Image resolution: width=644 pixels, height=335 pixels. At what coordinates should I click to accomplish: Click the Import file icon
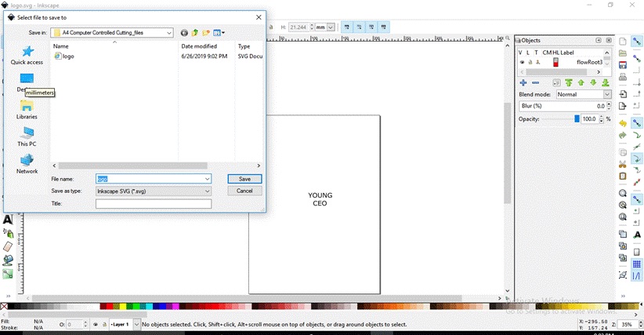tap(623, 93)
